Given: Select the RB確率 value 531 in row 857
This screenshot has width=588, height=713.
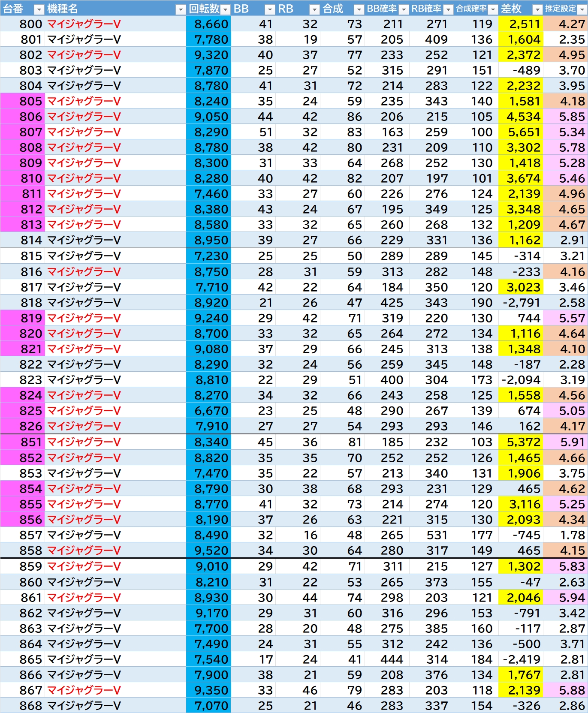Looking at the screenshot, I should 431,535.
